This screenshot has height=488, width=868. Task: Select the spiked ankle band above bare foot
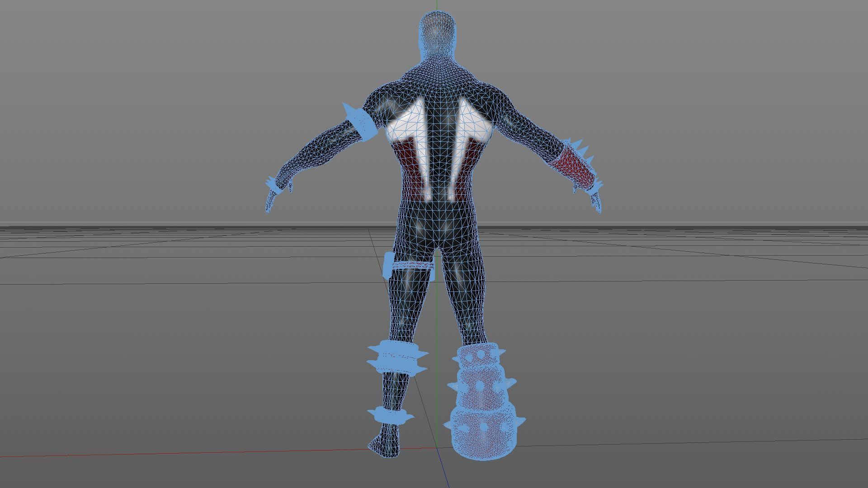tap(390, 415)
